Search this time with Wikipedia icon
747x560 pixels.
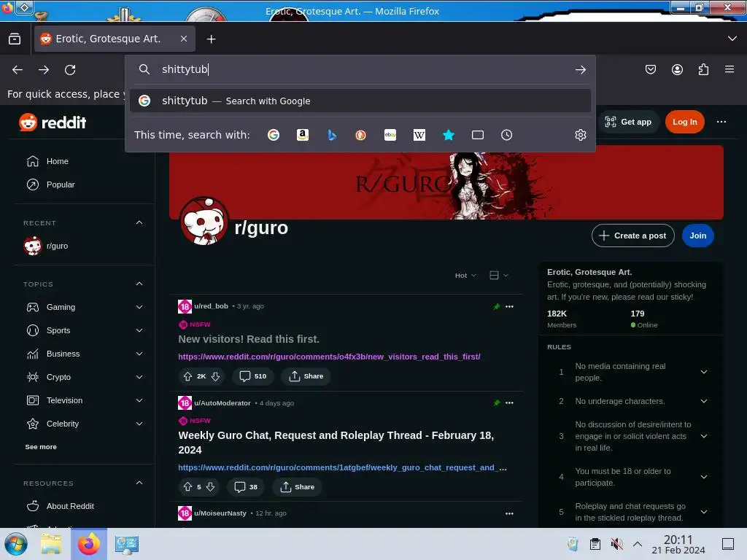(419, 135)
